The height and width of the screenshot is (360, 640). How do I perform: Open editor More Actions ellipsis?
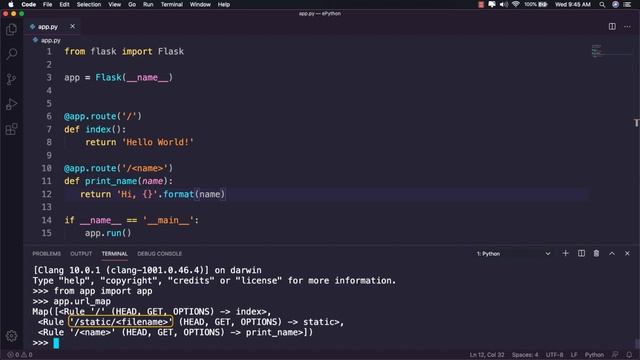tap(627, 27)
